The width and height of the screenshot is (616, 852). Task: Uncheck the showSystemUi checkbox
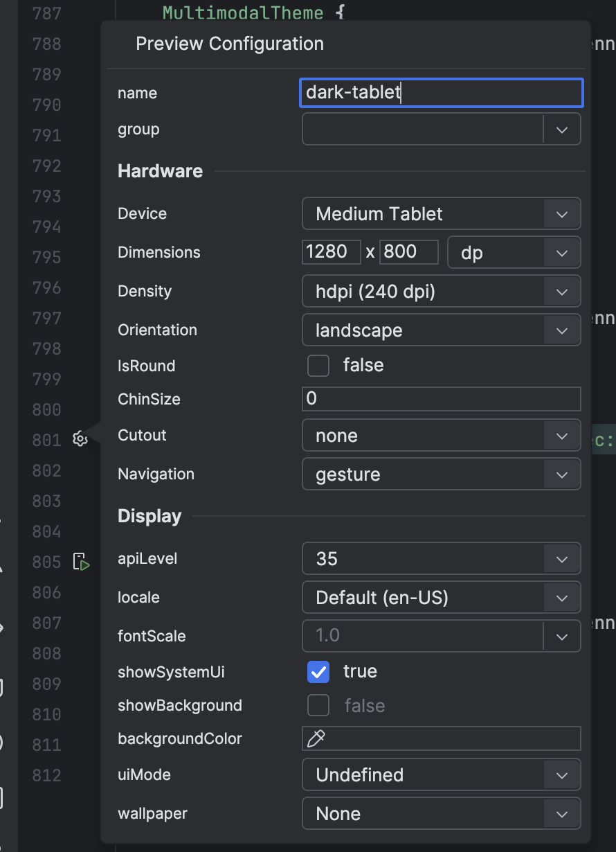(x=318, y=672)
